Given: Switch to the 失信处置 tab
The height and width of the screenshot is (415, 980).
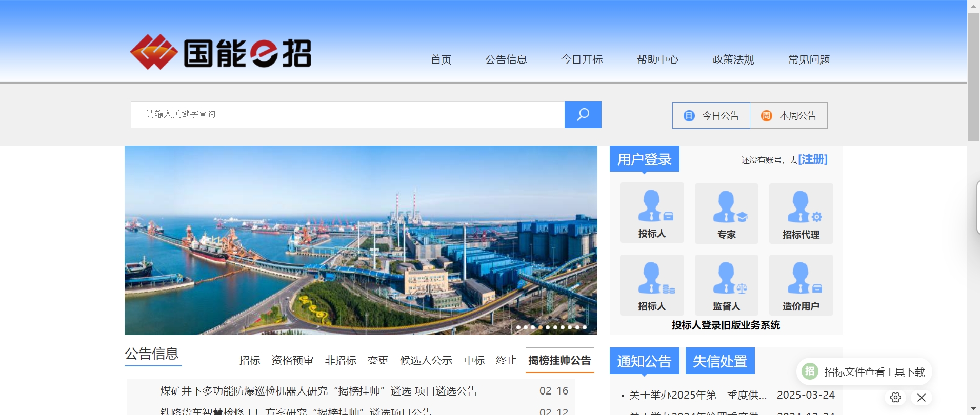Looking at the screenshot, I should [x=719, y=361].
